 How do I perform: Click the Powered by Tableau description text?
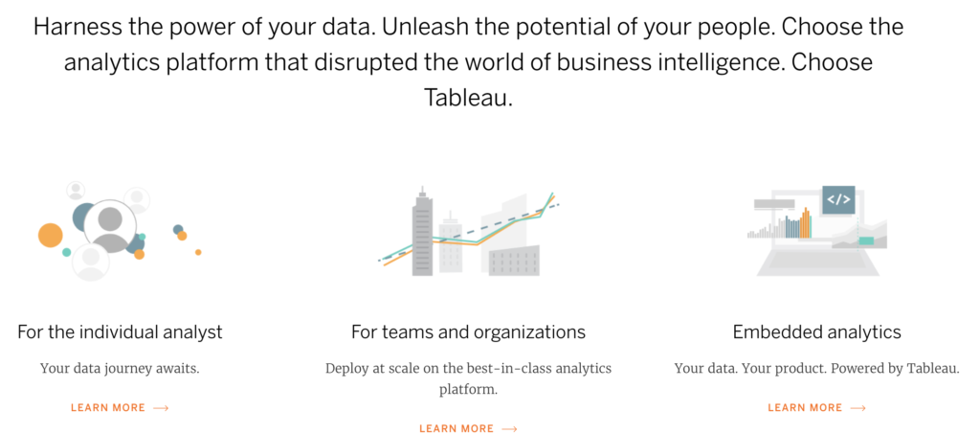817,368
